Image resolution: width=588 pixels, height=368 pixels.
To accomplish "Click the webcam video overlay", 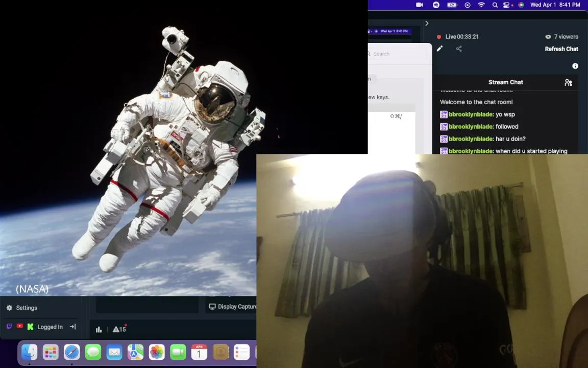I will click(422, 261).
